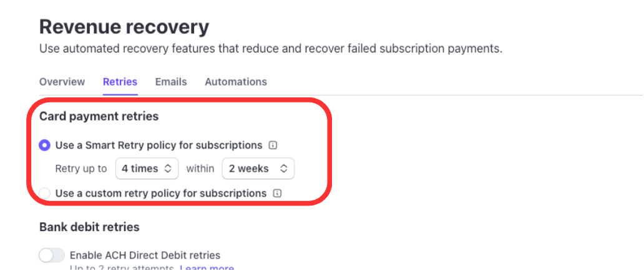
Task: Select the Smart Retry policy radio button
Action: (x=45, y=145)
